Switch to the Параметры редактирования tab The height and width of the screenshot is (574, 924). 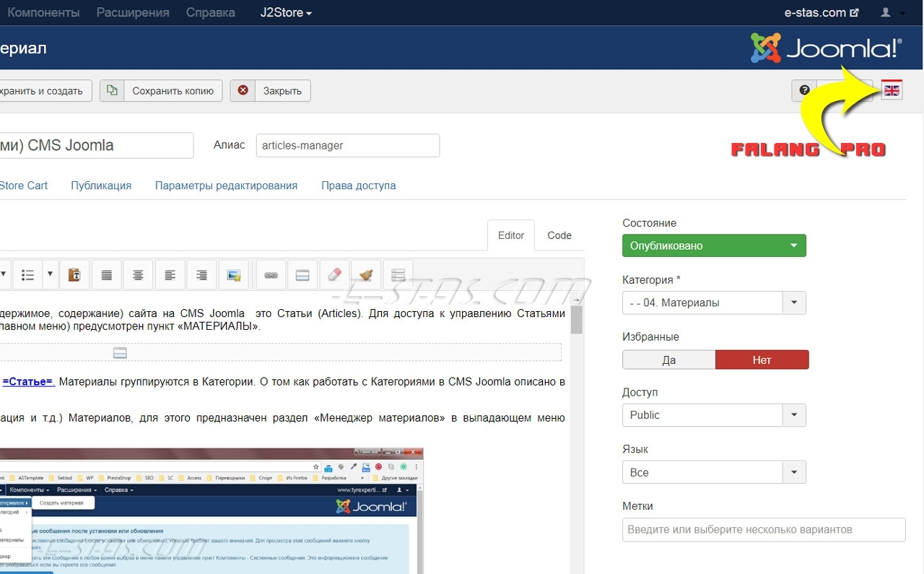point(226,186)
